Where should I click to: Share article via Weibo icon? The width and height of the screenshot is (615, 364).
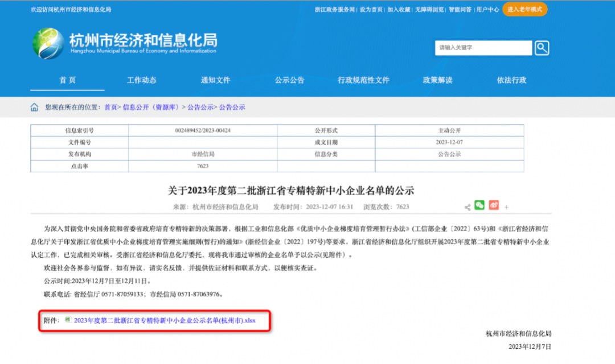[x=494, y=205]
